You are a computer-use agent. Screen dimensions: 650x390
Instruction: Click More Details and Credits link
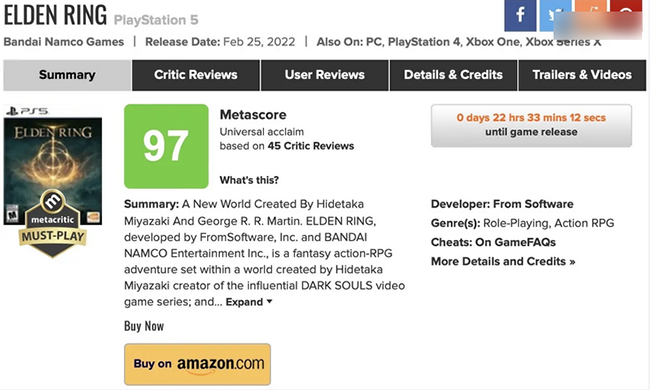(x=503, y=262)
